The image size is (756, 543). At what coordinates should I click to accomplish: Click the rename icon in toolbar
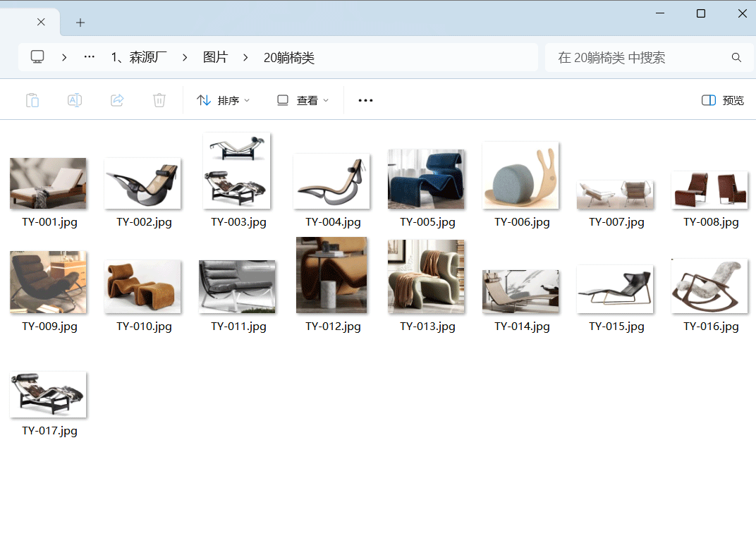click(x=74, y=100)
